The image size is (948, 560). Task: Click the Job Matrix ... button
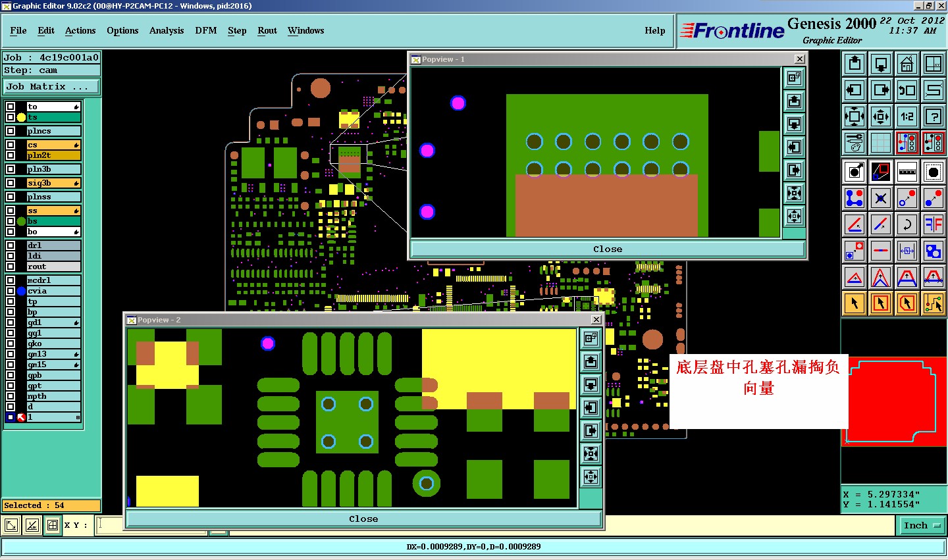51,87
